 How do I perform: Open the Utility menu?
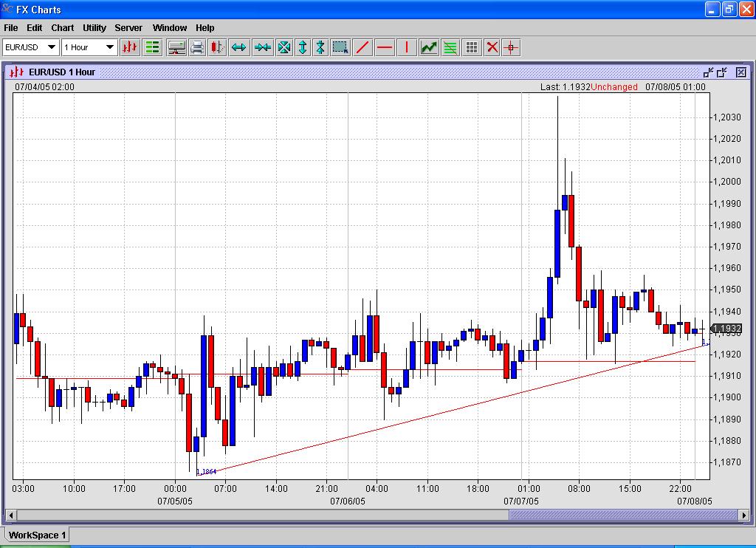coord(94,28)
